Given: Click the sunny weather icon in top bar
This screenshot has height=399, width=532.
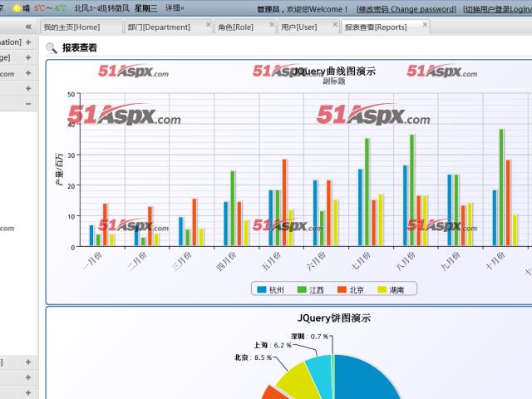Looking at the screenshot, I should 16,8.
